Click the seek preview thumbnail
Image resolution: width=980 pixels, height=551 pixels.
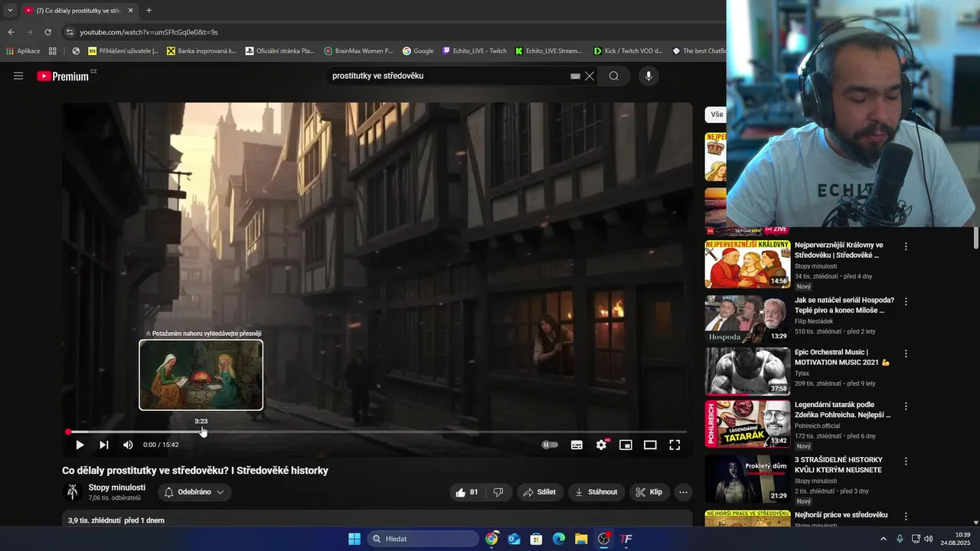[x=201, y=375]
